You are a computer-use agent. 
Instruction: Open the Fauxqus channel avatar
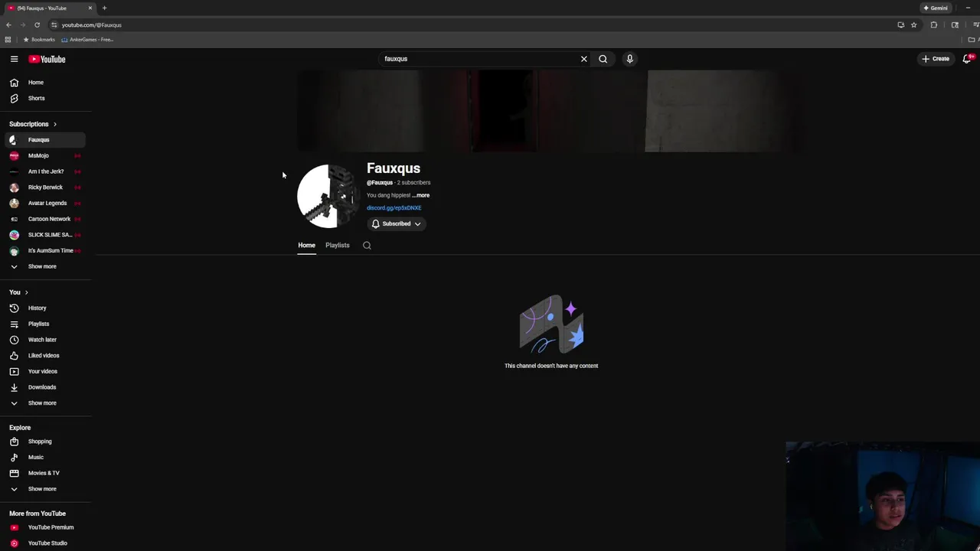tap(328, 196)
